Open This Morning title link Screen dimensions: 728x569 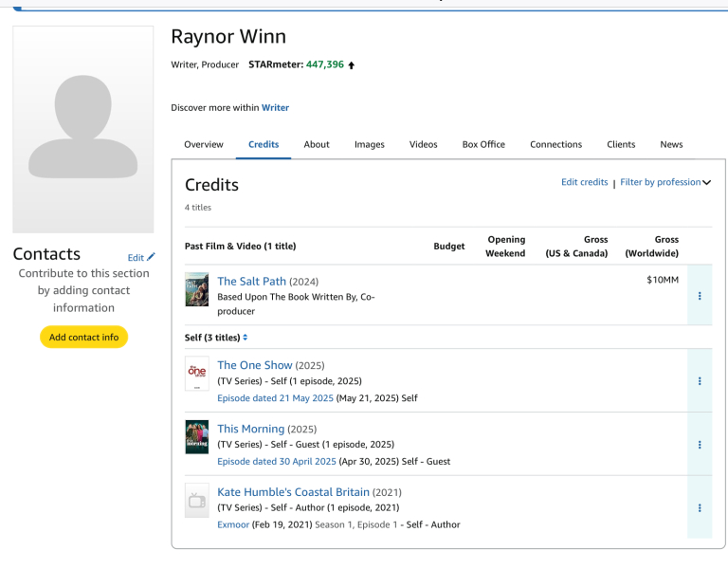pos(250,429)
